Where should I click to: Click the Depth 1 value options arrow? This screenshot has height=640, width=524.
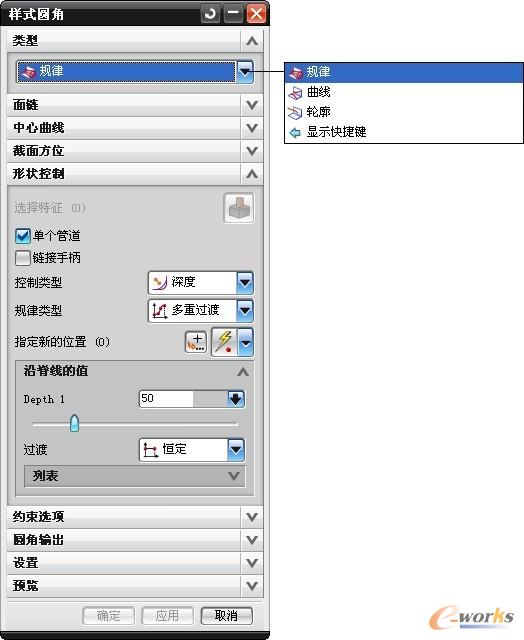tap(236, 399)
